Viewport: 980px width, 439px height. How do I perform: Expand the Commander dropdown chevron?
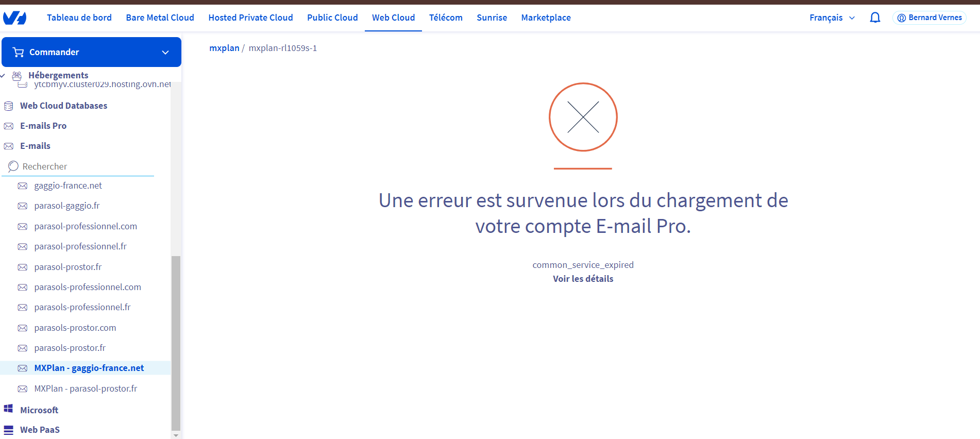tap(165, 53)
